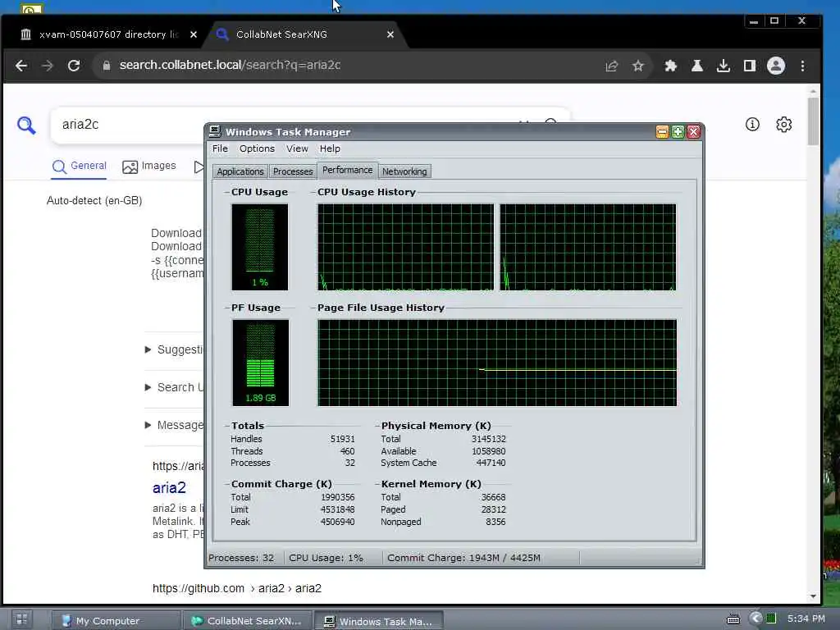Click Windows Task Manager taskbar button
840x630 pixels.
click(378, 621)
